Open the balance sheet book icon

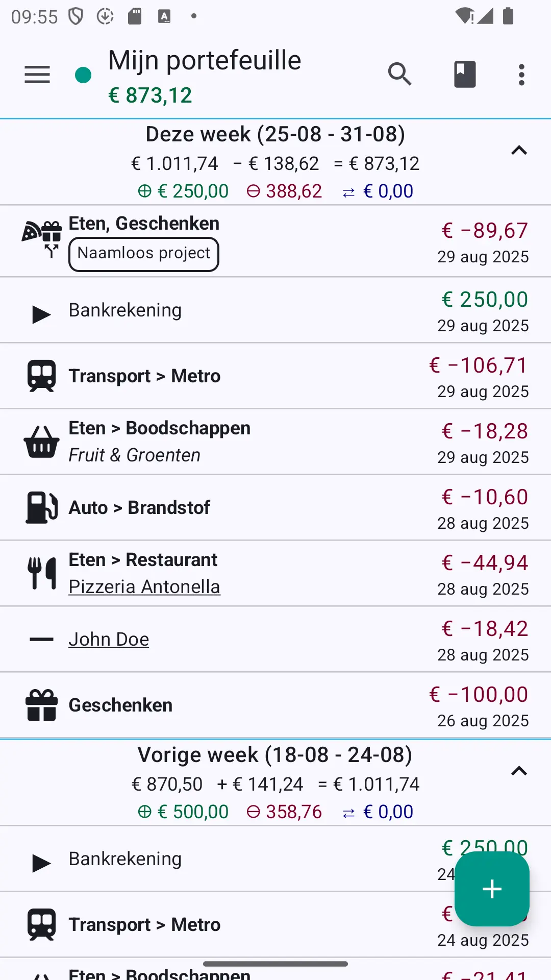tap(465, 75)
